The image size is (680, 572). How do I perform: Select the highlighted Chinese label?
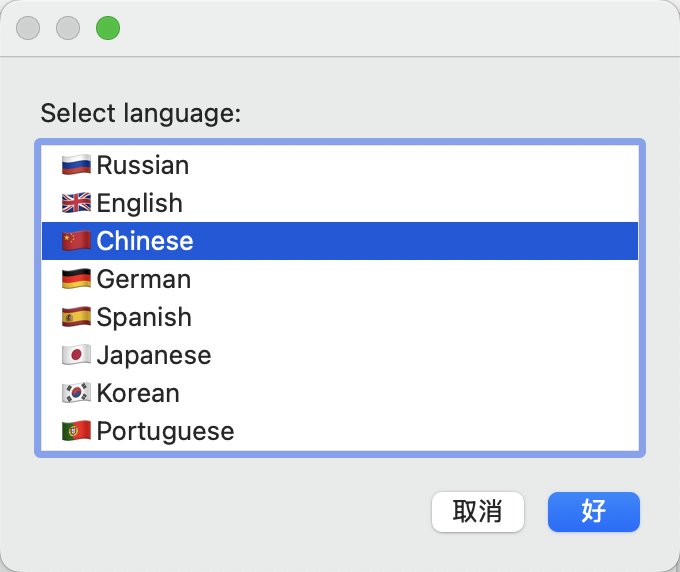(145, 241)
